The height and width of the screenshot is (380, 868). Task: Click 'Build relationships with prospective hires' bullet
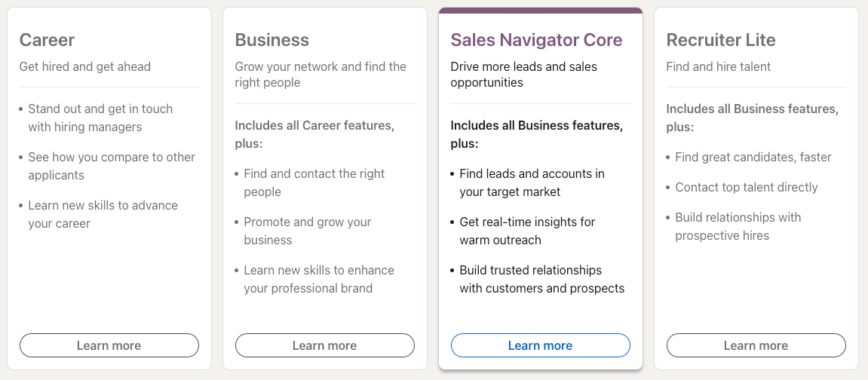pos(738,226)
